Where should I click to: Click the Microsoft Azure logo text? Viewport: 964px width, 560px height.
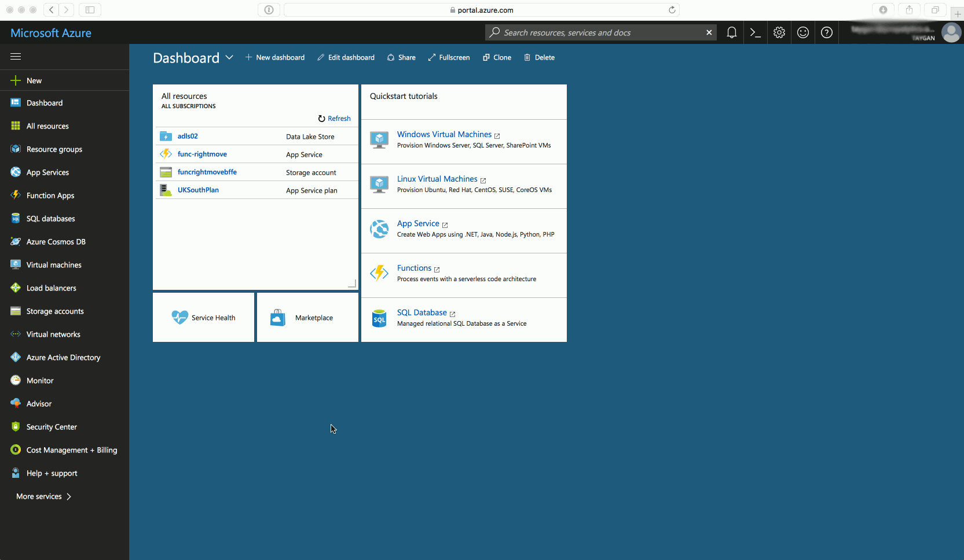click(51, 33)
